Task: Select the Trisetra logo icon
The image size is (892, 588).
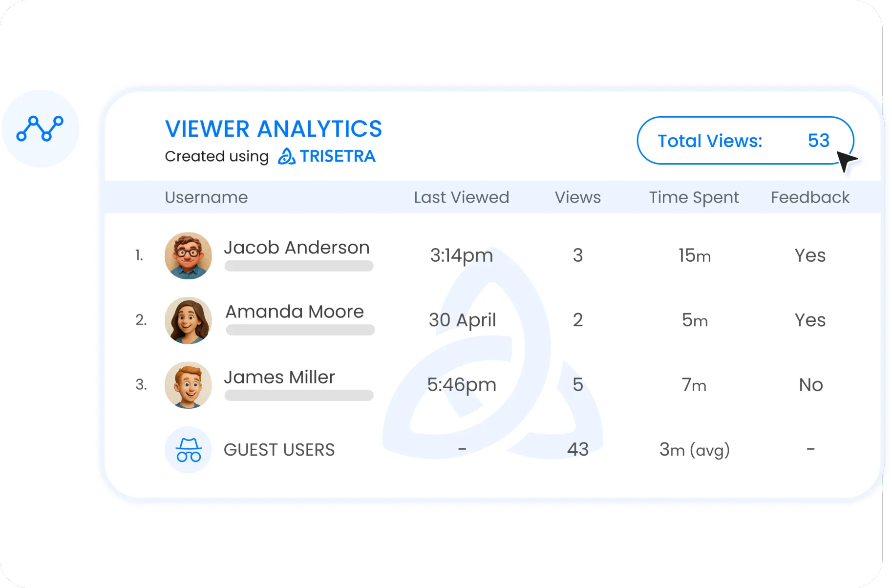Action: pyautogui.click(x=286, y=157)
